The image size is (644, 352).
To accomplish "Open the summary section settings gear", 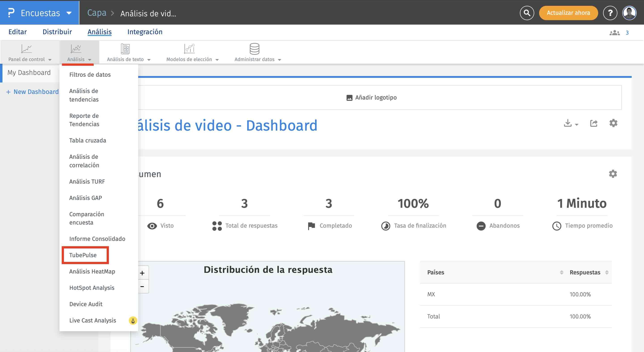I will pyautogui.click(x=613, y=174).
